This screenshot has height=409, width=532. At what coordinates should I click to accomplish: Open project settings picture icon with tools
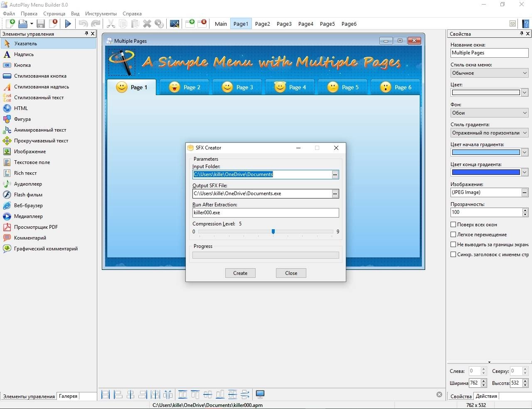[175, 24]
